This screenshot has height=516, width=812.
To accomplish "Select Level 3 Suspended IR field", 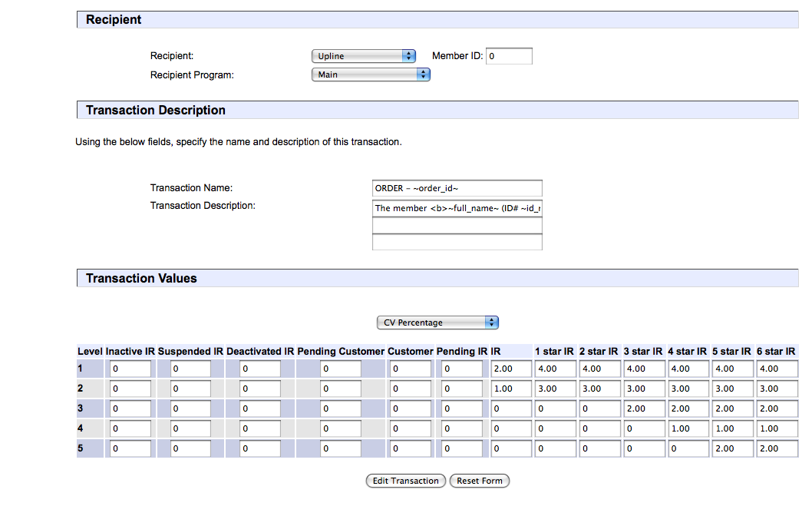I will click(190, 408).
